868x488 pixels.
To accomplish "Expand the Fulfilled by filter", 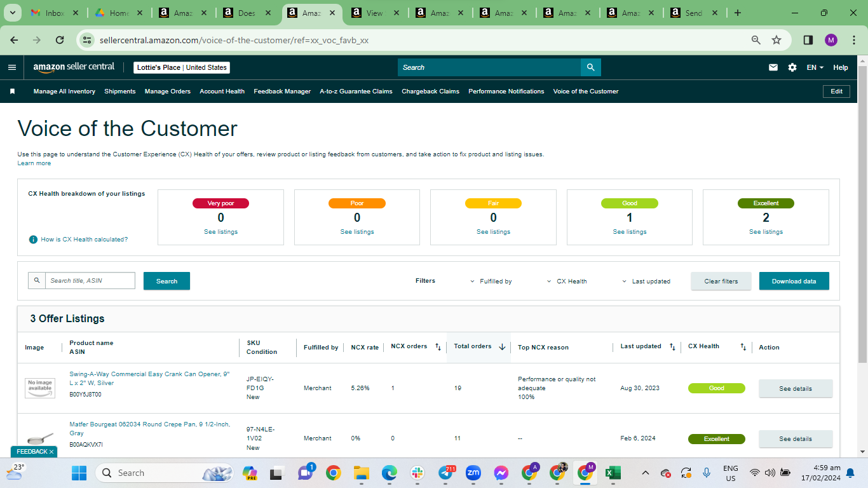I will pos(491,281).
